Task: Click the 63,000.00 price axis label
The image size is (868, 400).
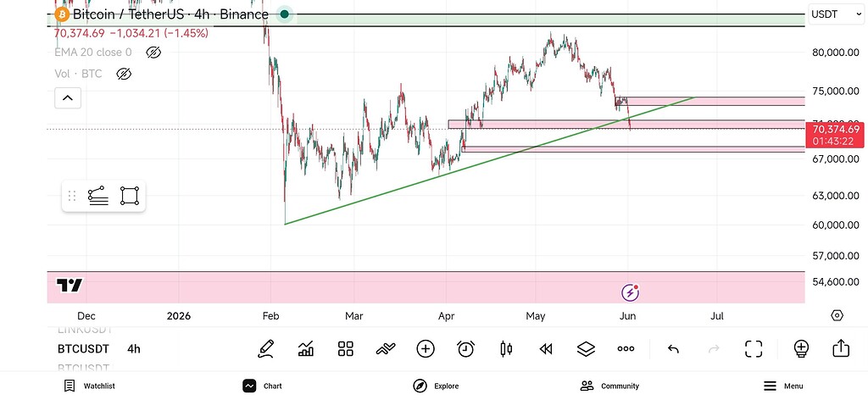Action: click(836, 196)
